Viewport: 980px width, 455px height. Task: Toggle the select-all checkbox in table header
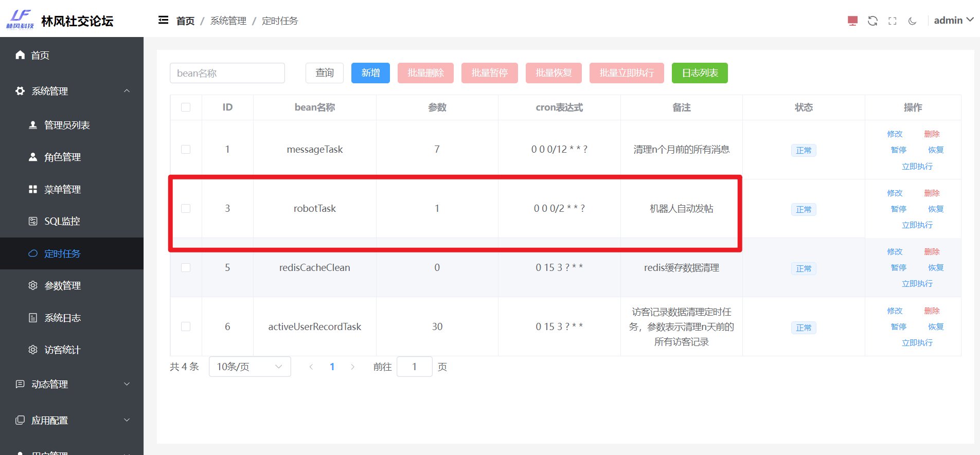(x=186, y=107)
